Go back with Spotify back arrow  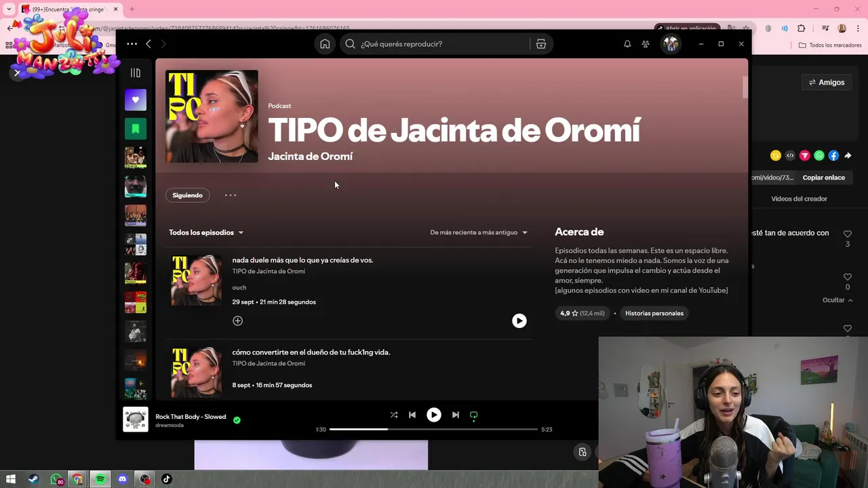(x=149, y=44)
